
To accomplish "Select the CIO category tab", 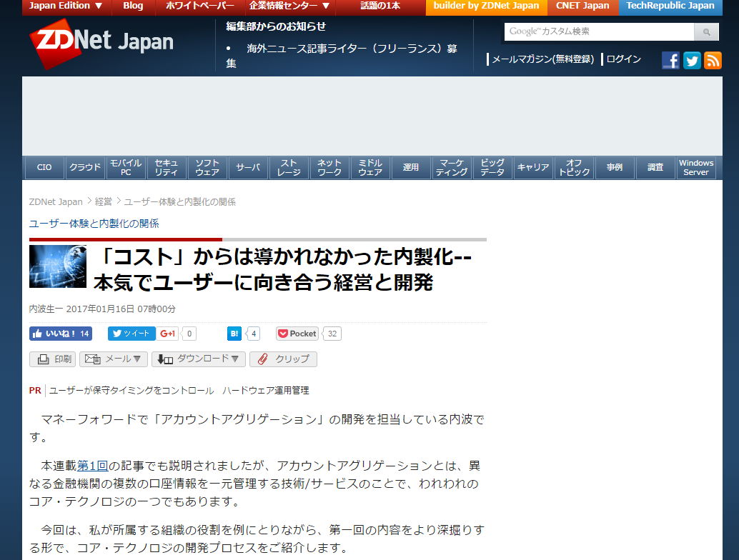I will (x=44, y=168).
